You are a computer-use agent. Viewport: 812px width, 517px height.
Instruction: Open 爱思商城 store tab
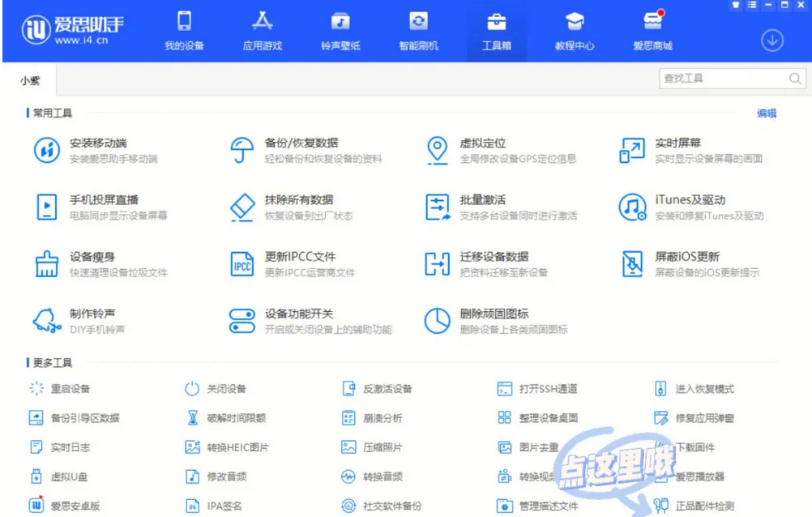(652, 31)
